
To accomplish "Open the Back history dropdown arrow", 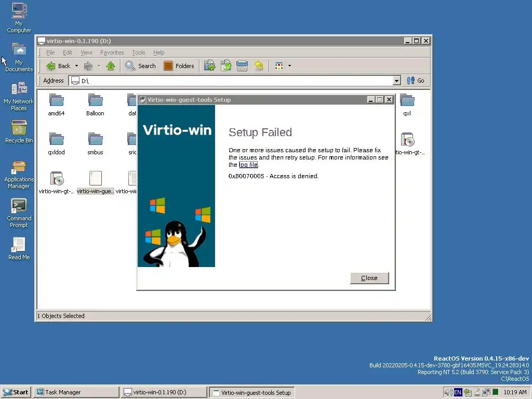I will [x=77, y=66].
